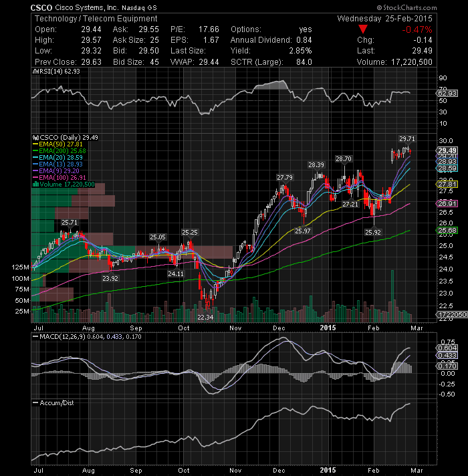
Task: Click the SCTR (Large) value 84.0
Action: pos(304,62)
